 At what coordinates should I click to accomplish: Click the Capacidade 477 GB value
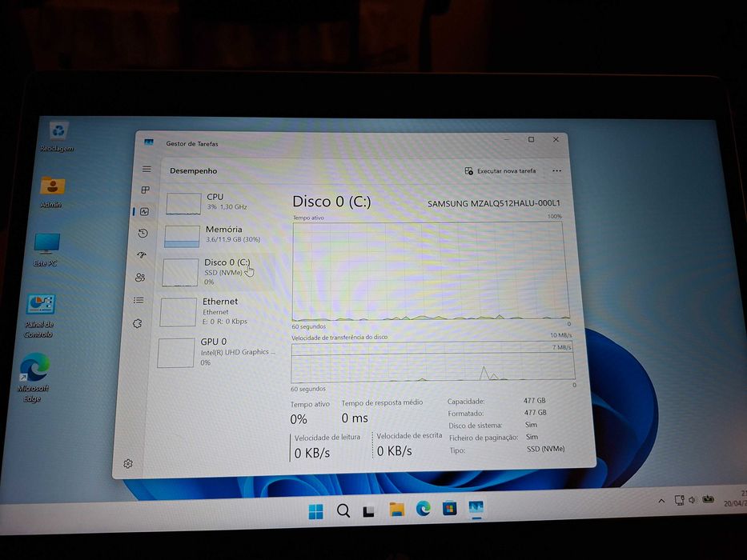pyautogui.click(x=535, y=401)
